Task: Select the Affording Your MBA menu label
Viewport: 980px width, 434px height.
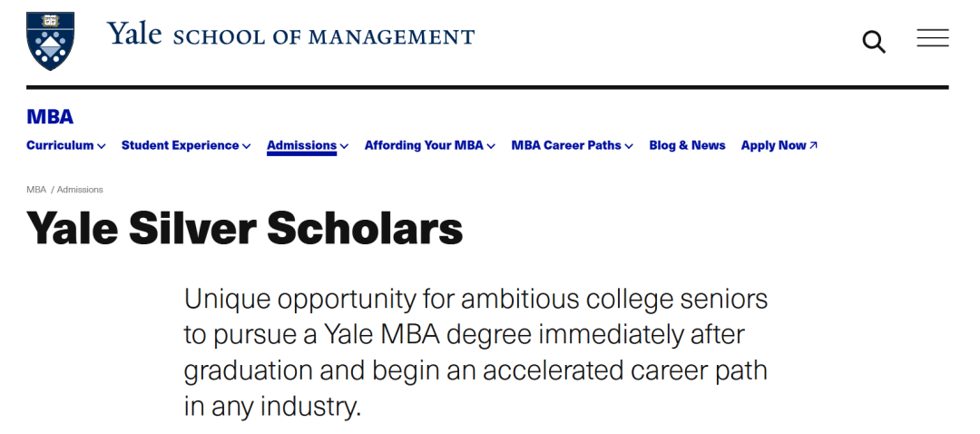Action: pos(424,145)
